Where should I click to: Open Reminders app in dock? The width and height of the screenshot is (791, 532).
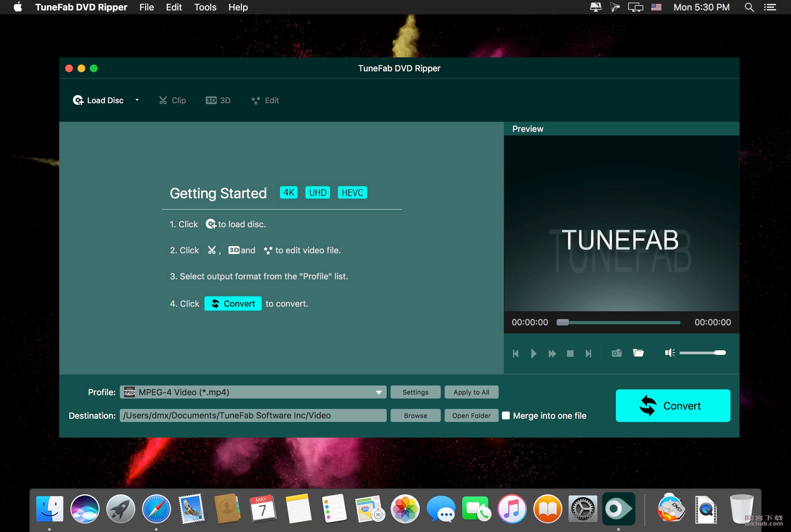(334, 509)
